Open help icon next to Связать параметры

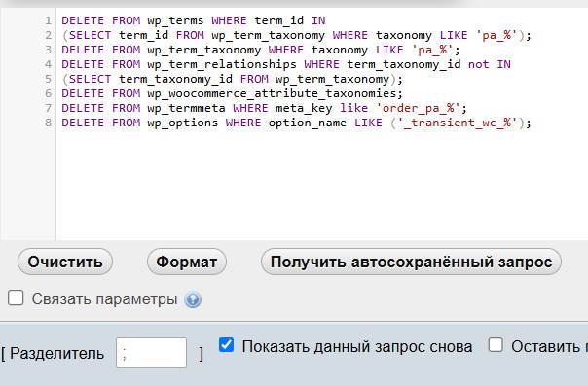(193, 299)
